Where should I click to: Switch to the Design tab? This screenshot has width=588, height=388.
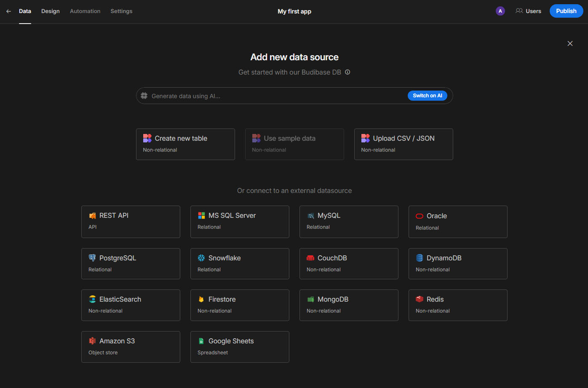(x=50, y=11)
